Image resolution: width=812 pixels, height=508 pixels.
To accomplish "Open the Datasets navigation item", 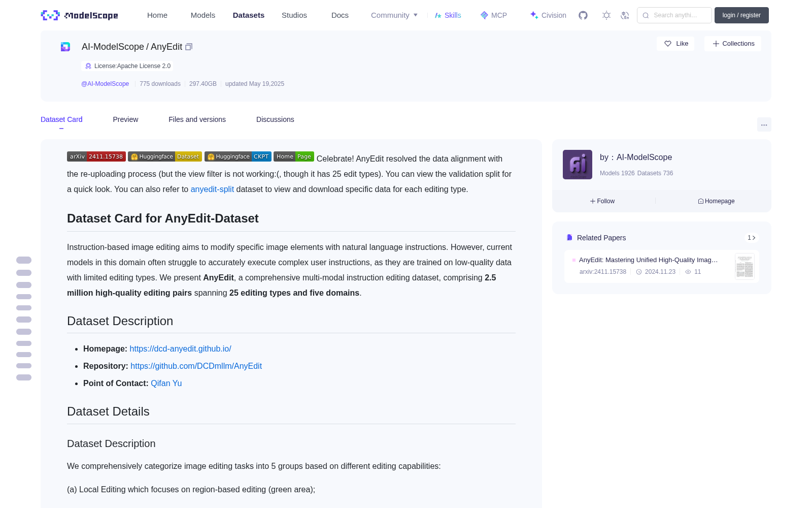I will point(249,15).
